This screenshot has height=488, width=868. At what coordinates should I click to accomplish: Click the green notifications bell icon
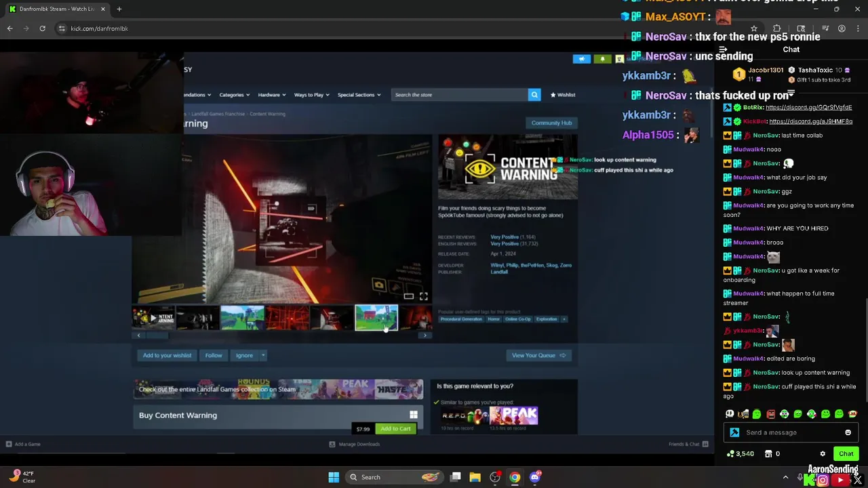coord(602,59)
